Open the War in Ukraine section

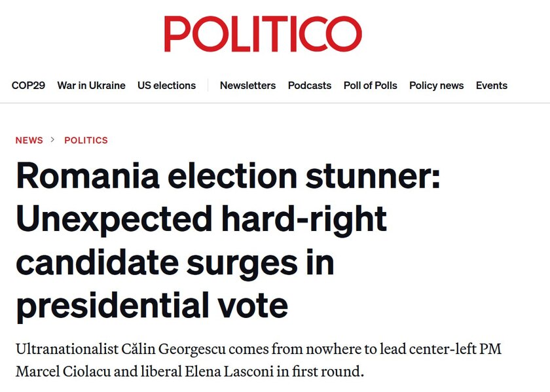(91, 86)
